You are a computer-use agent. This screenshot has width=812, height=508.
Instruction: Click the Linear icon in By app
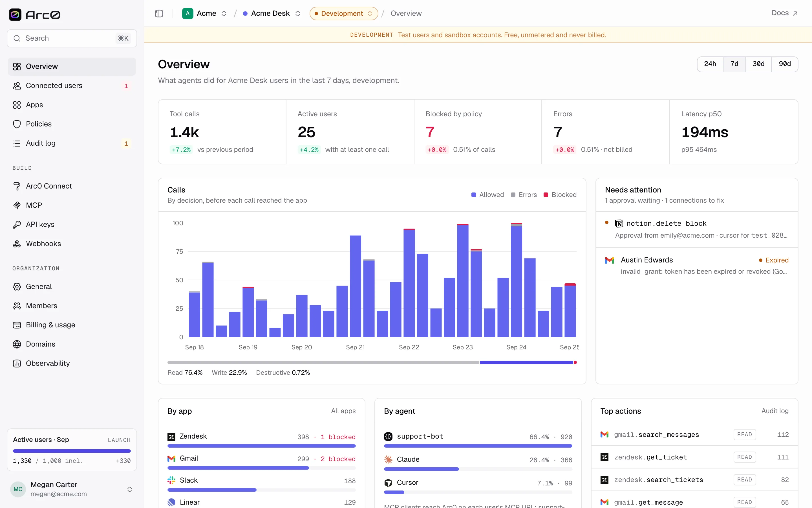coord(171,502)
